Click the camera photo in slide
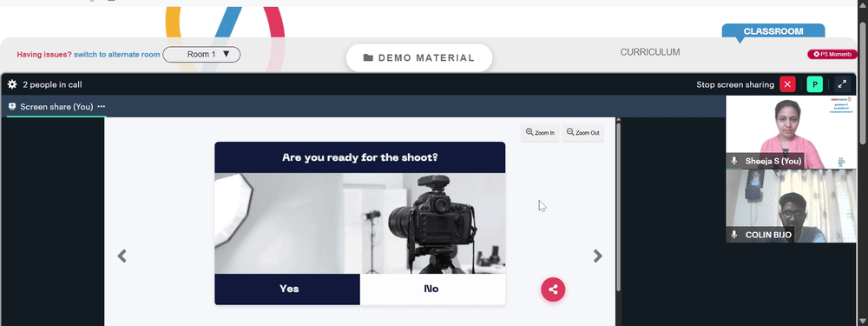Screen dimensions: 868x326 point(360,223)
